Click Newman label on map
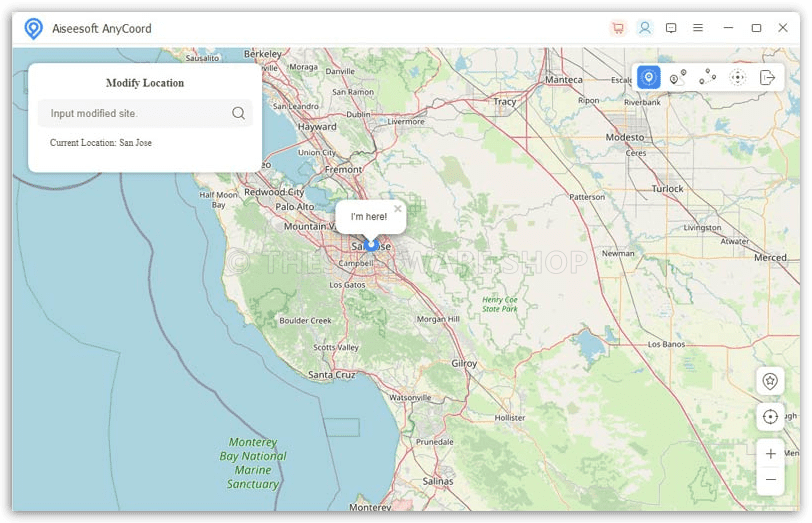812x523 pixels. [x=618, y=254]
